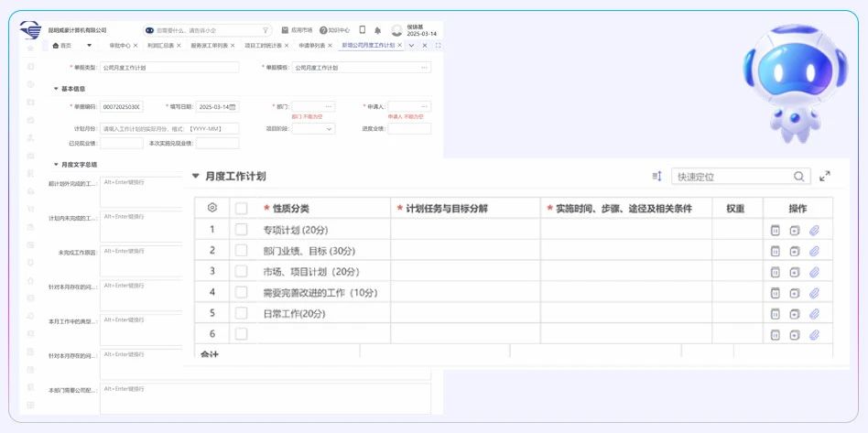Image resolution: width=868 pixels, height=433 pixels.
Task: Switch to 审批中心 tab
Action: [x=120, y=46]
